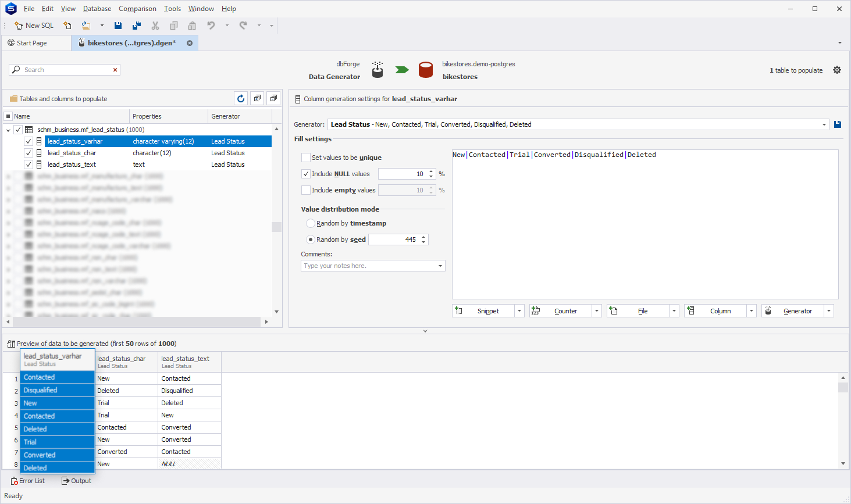The height and width of the screenshot is (504, 851).
Task: Open the Database menu
Action: click(97, 9)
